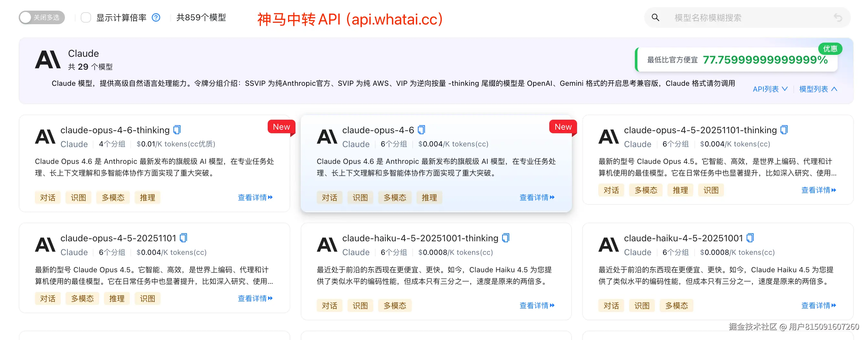Click the 优惠 discount badge

[830, 49]
